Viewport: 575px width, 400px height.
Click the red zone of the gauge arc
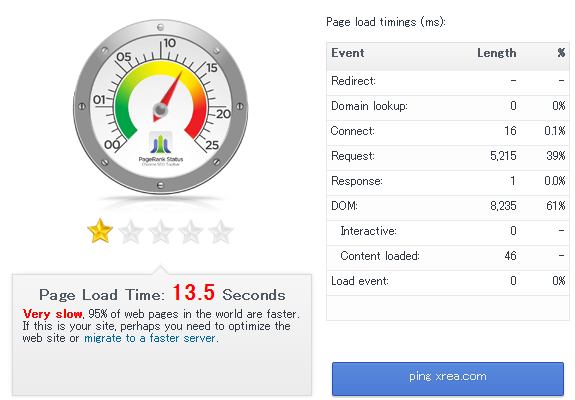(198, 117)
